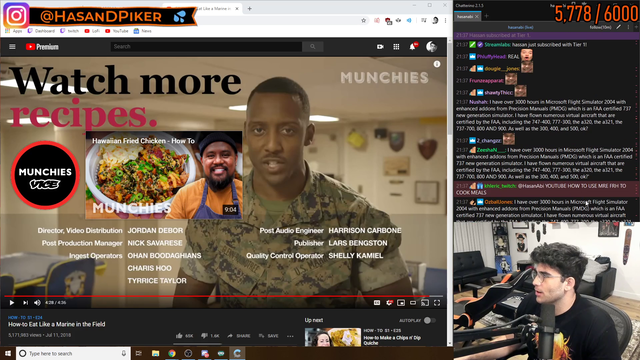Close the Eat Like a Marine tab
Image resolution: width=640 pixels, height=360 pixels.
pyautogui.click(x=237, y=9)
